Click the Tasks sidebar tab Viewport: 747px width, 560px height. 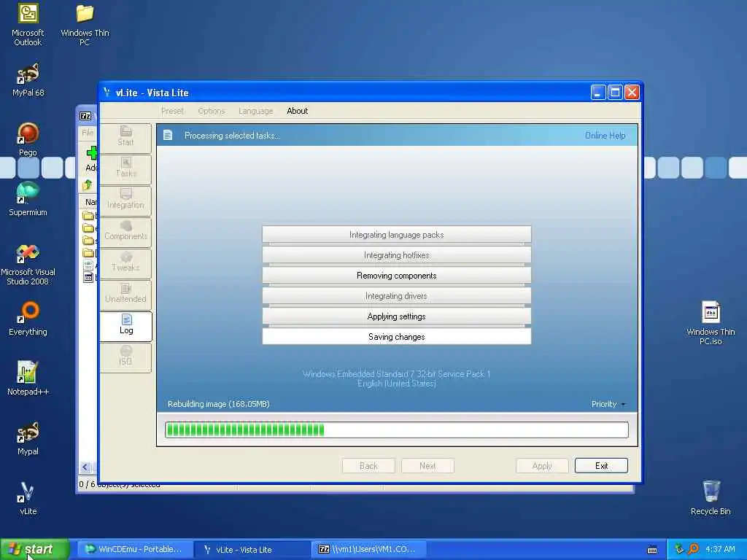[x=125, y=169]
